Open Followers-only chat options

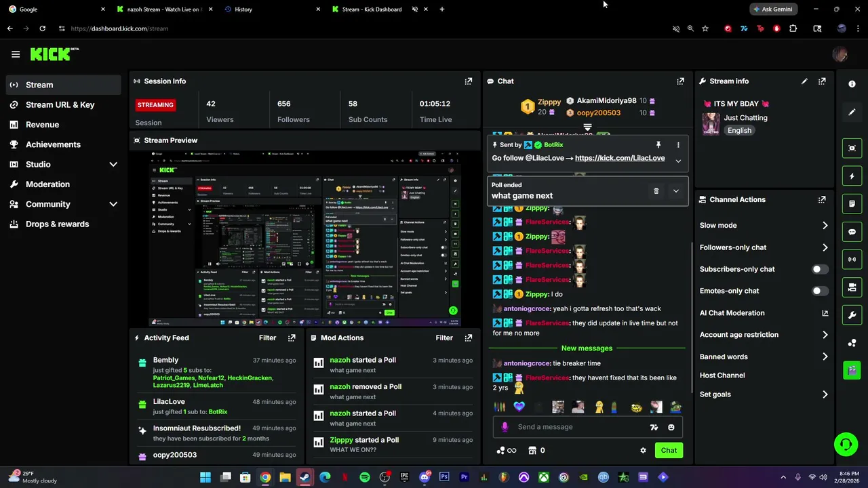tap(764, 247)
